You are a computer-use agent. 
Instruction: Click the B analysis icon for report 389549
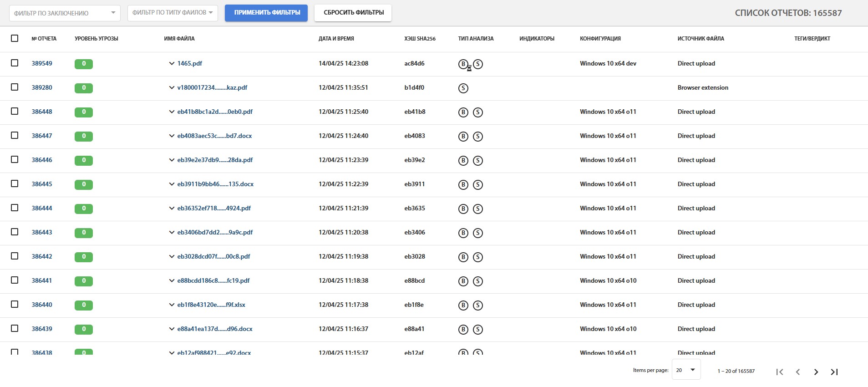coord(463,64)
